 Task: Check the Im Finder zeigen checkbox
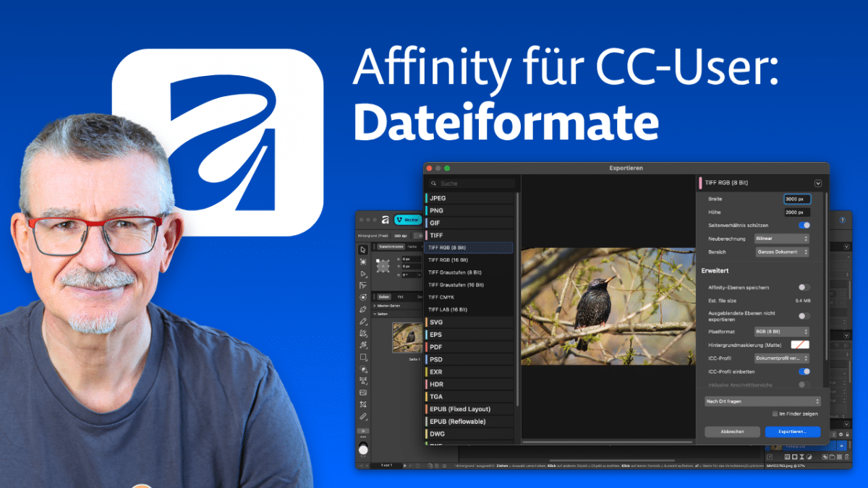775,414
